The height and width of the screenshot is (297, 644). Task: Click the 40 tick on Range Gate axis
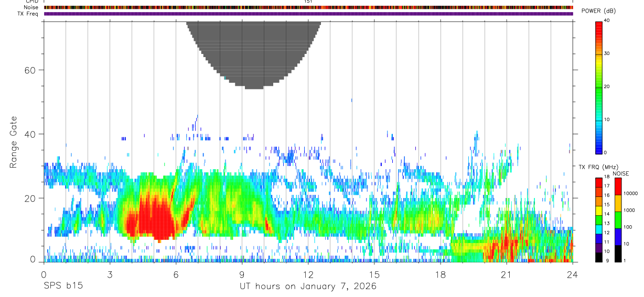click(30, 134)
